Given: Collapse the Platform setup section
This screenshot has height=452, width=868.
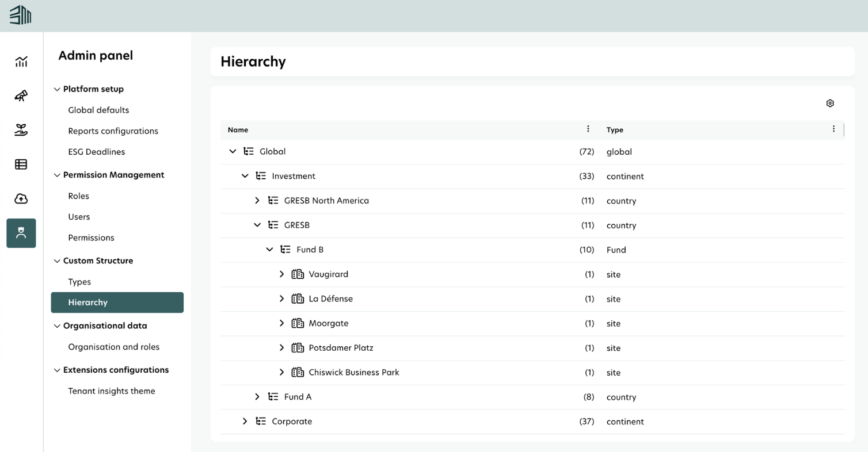Looking at the screenshot, I should tap(57, 89).
